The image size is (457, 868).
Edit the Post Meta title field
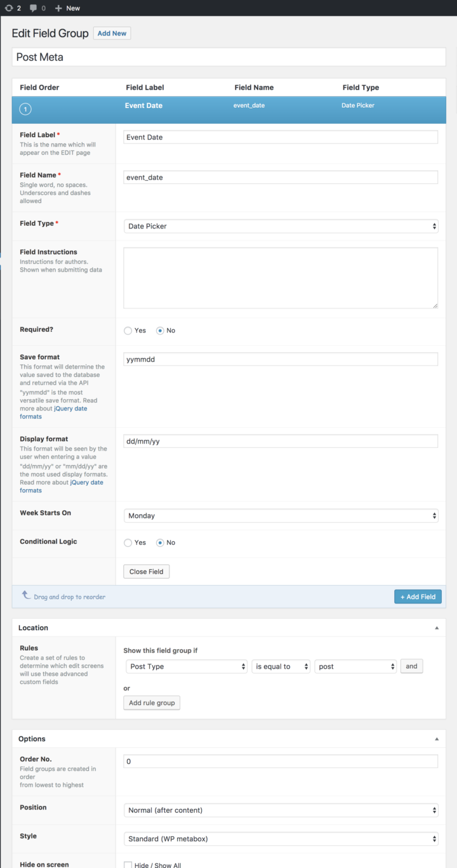point(228,56)
